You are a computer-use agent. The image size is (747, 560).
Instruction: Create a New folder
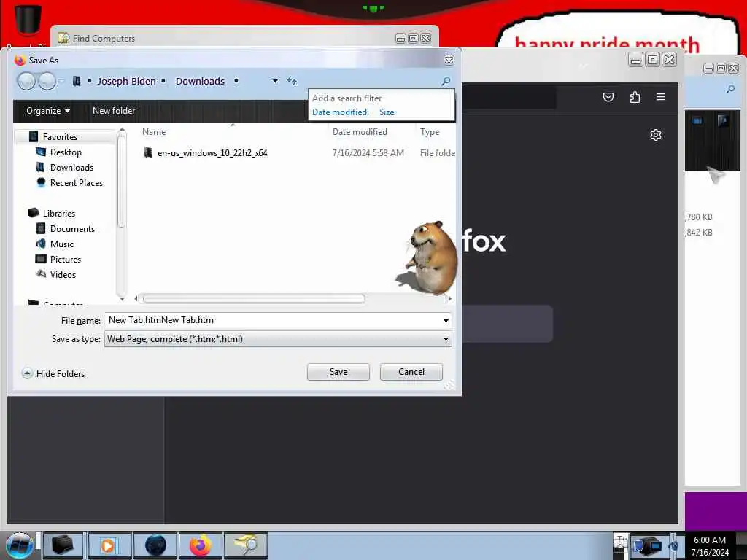(114, 111)
